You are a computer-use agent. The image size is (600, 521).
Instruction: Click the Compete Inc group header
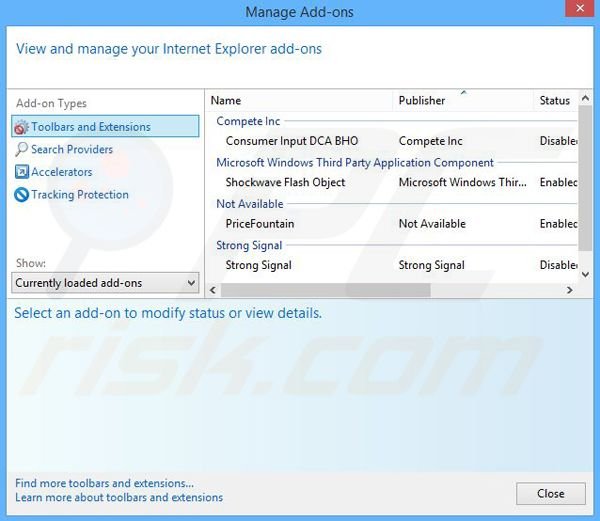(x=248, y=121)
